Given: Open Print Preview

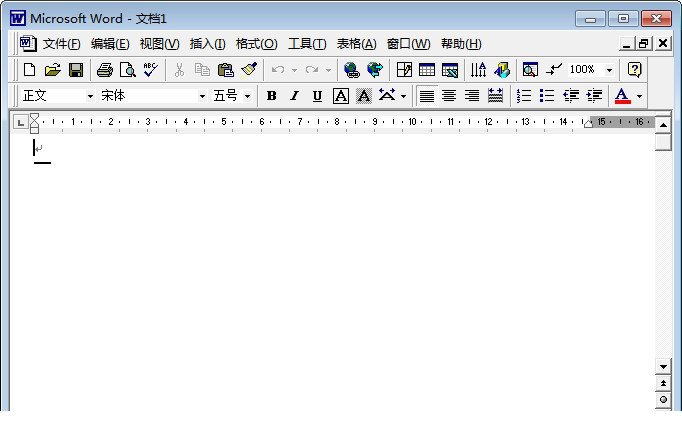Looking at the screenshot, I should click(128, 70).
